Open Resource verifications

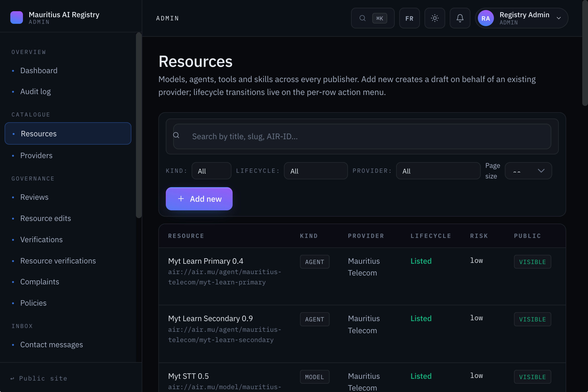click(58, 261)
